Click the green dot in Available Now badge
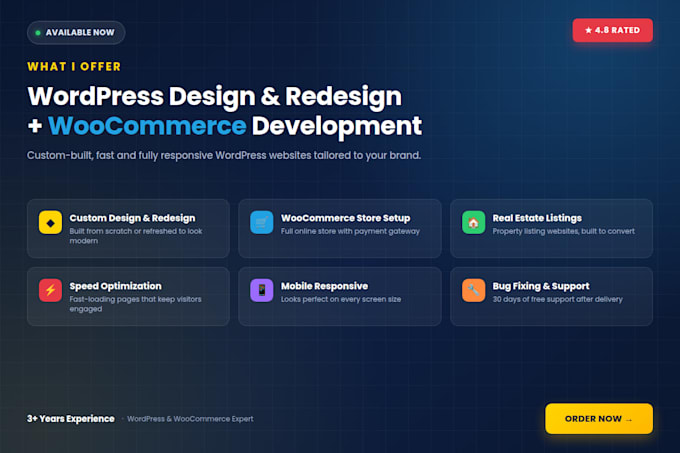The width and height of the screenshot is (680, 453). point(38,33)
